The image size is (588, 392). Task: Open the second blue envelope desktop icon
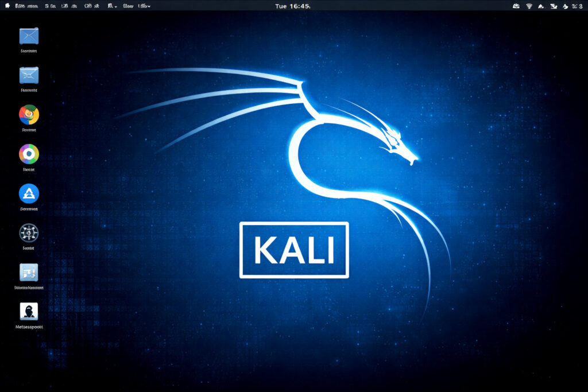29,75
